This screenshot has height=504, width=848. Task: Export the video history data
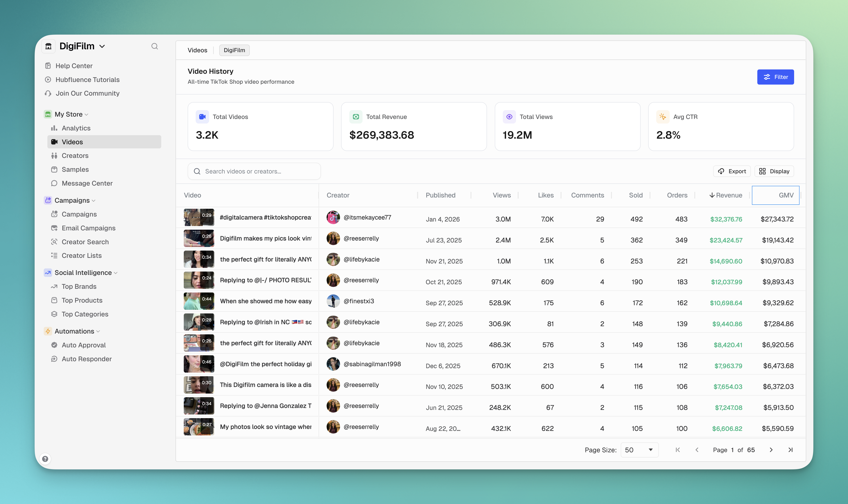pyautogui.click(x=732, y=171)
